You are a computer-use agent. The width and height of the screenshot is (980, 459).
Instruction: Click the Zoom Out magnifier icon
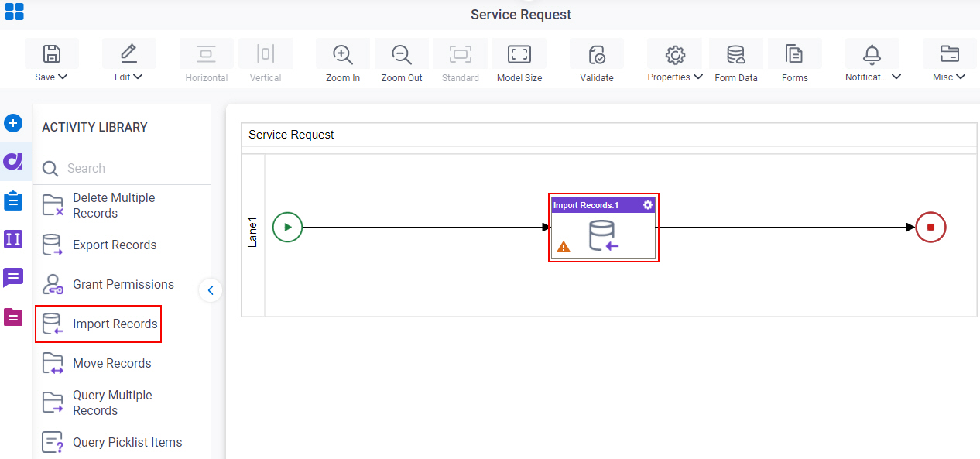pyautogui.click(x=401, y=54)
